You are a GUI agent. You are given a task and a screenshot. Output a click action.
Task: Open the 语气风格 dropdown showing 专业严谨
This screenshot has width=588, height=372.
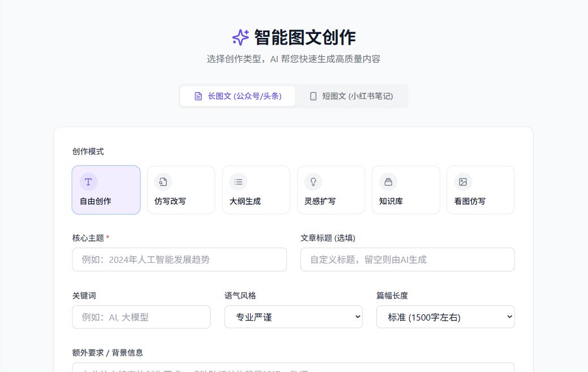294,317
